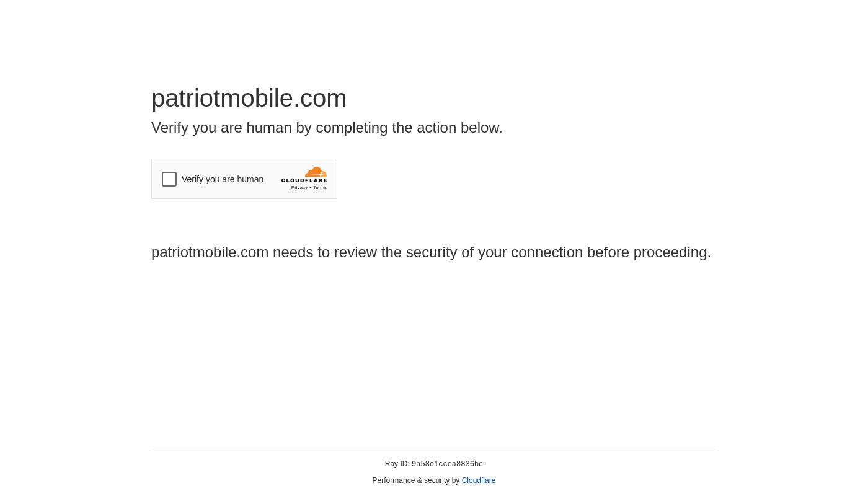This screenshot has height=496, width=868.
Task: Click the "Verify you are human" widget label
Action: 223,179
